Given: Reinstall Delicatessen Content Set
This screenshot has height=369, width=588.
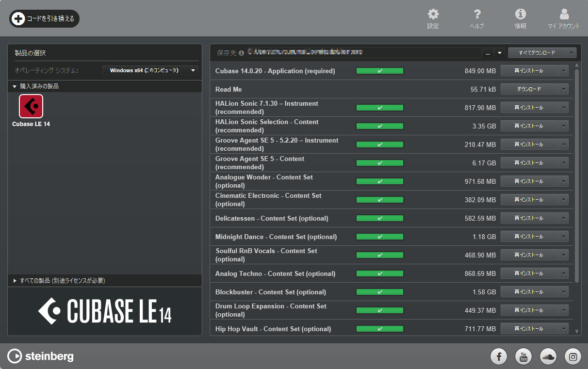Looking at the screenshot, I should click(x=529, y=218).
